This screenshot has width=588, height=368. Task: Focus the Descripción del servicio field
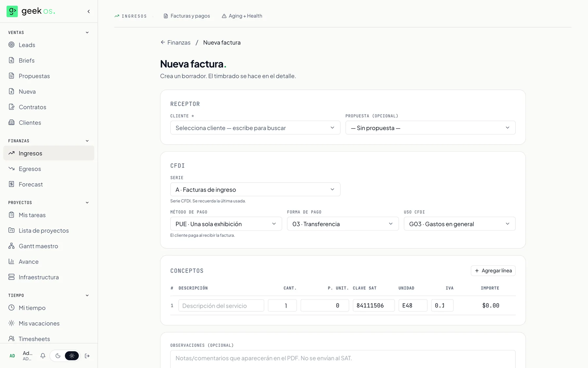pos(221,306)
